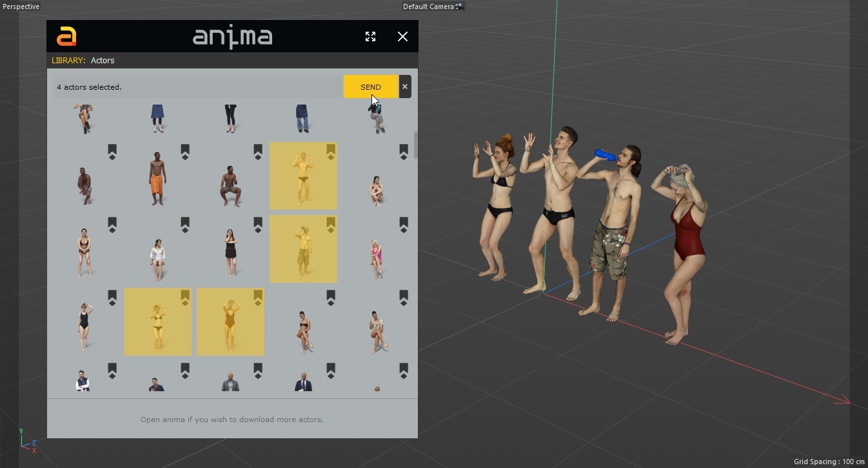868x468 pixels.
Task: Click the orange anima logo icon
Action: (66, 37)
